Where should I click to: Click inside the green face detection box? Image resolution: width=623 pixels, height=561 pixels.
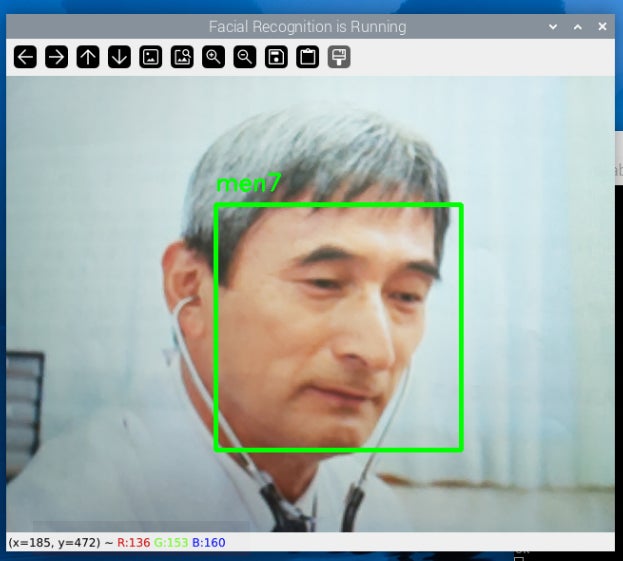(338, 327)
